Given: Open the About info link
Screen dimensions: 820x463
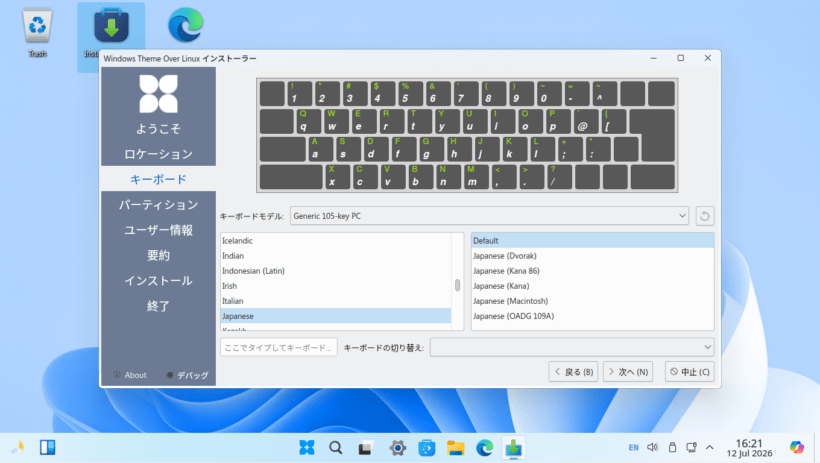Looking at the screenshot, I should [130, 375].
